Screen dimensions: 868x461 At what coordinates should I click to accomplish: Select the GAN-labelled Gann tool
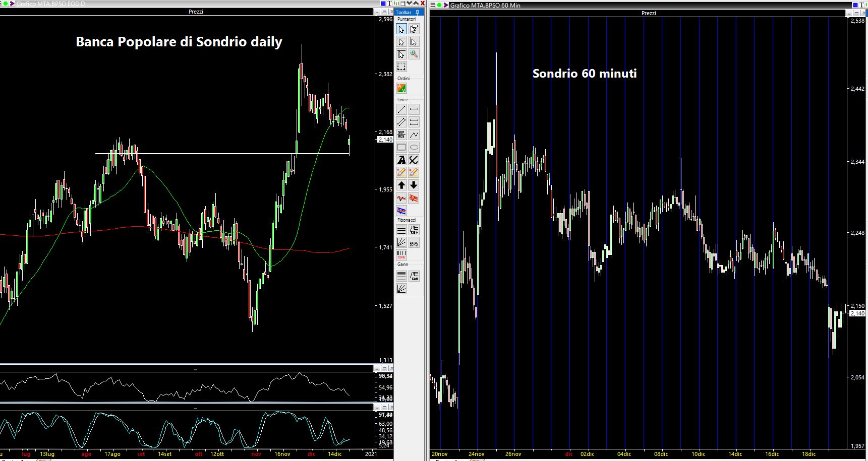click(414, 276)
